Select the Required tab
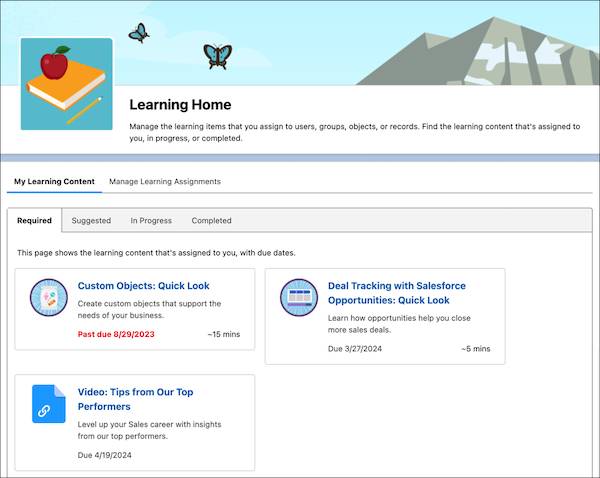This screenshot has width=600, height=478. [x=34, y=220]
